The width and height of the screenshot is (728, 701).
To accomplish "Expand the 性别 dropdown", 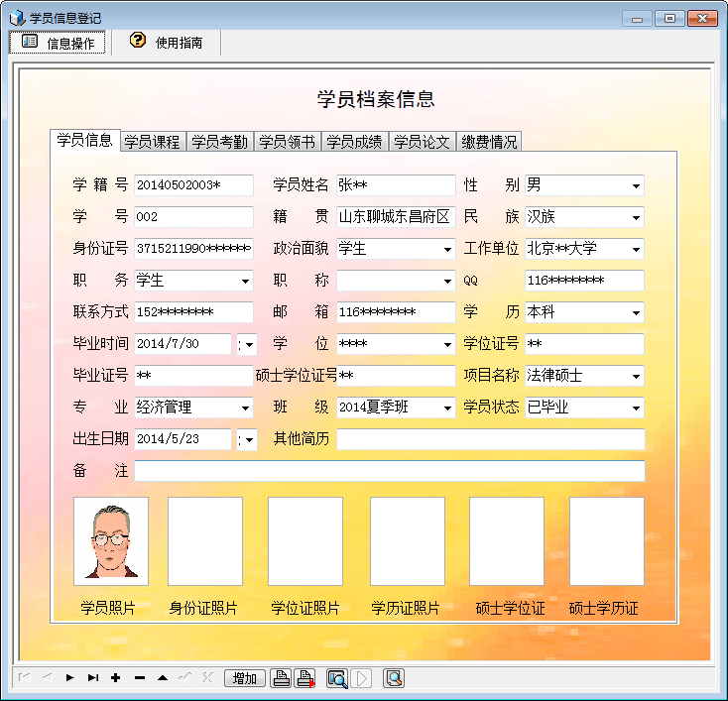I will pyautogui.click(x=635, y=185).
